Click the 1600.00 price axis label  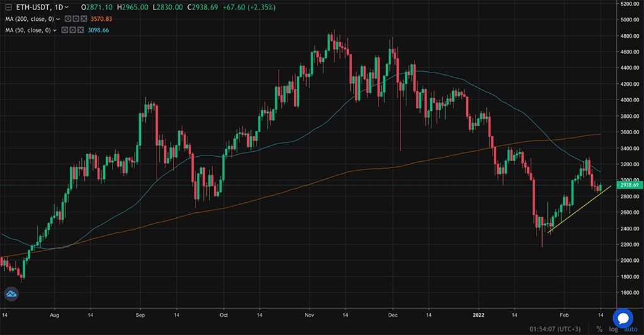(630, 293)
